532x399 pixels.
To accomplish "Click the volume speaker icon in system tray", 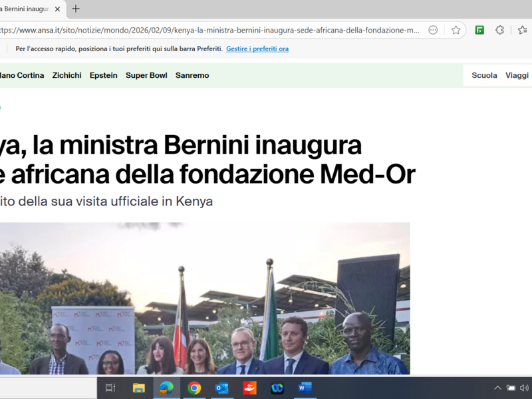I will click(525, 388).
